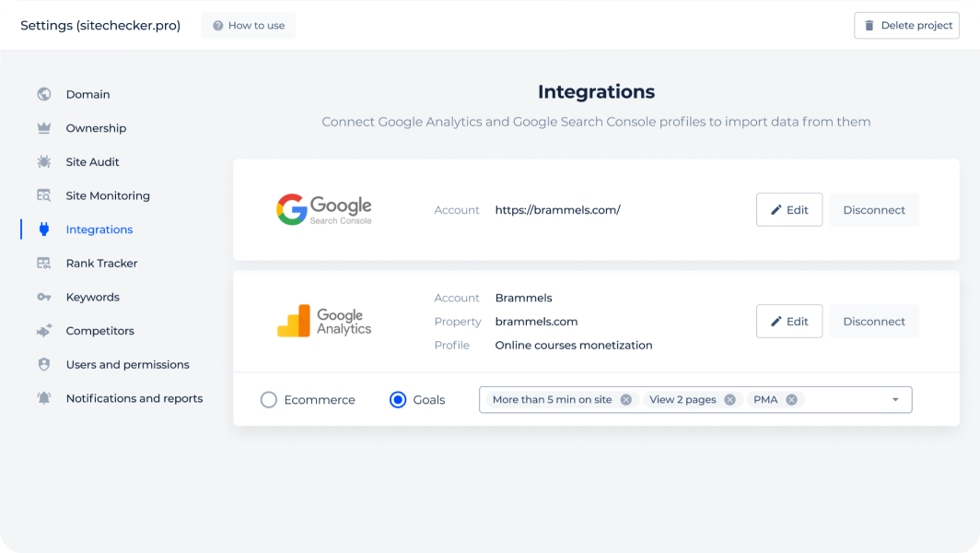The height and width of the screenshot is (553, 980).
Task: Click the Competitors icon in sidebar
Action: (44, 330)
